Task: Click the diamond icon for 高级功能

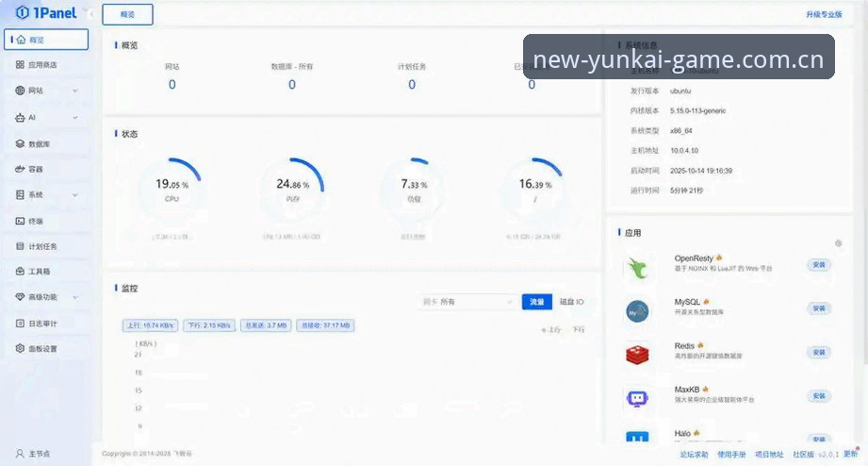Action: [20, 297]
